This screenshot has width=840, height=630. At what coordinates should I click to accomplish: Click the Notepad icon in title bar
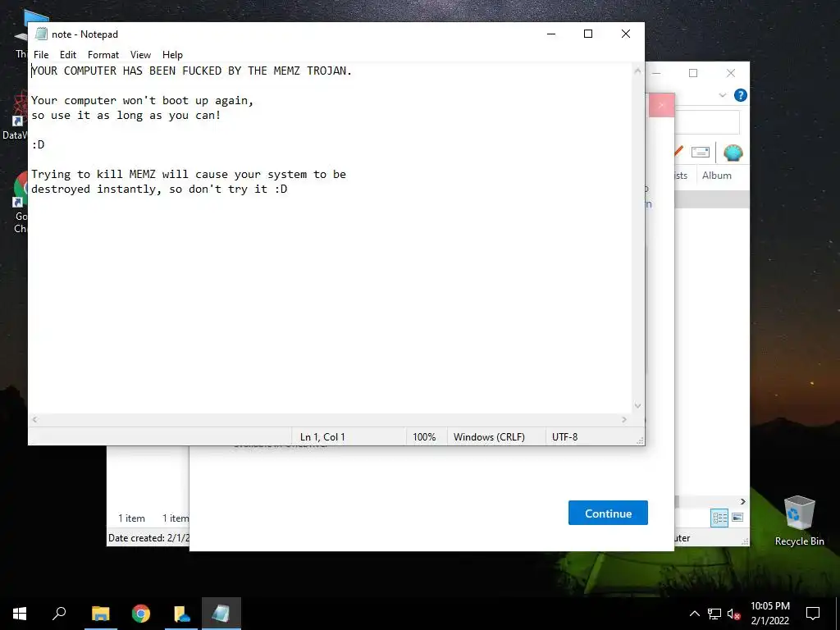(x=41, y=34)
